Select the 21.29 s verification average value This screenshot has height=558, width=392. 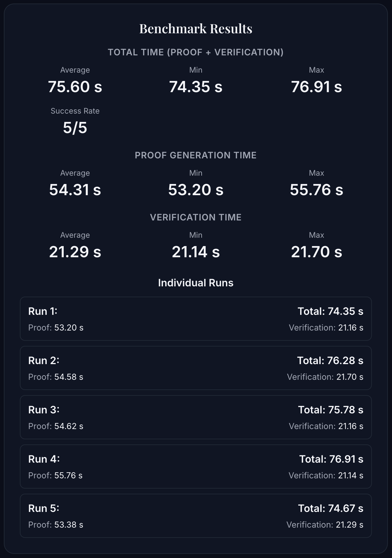(x=75, y=252)
